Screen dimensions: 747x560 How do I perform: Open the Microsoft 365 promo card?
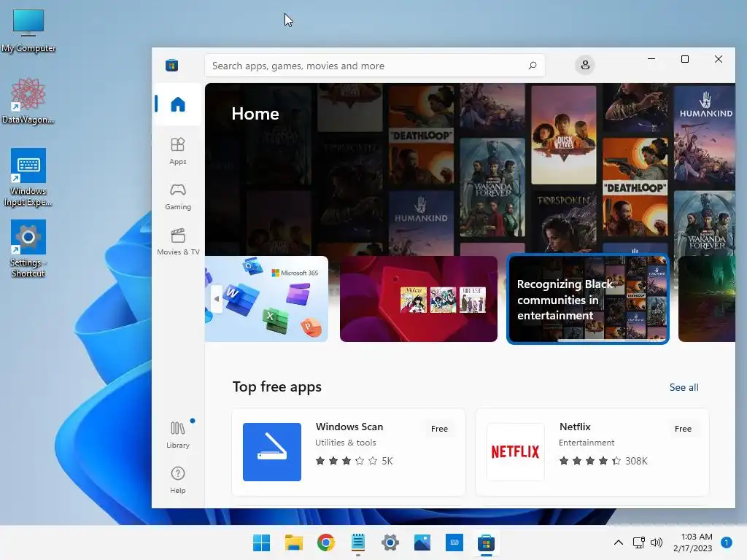coord(266,299)
